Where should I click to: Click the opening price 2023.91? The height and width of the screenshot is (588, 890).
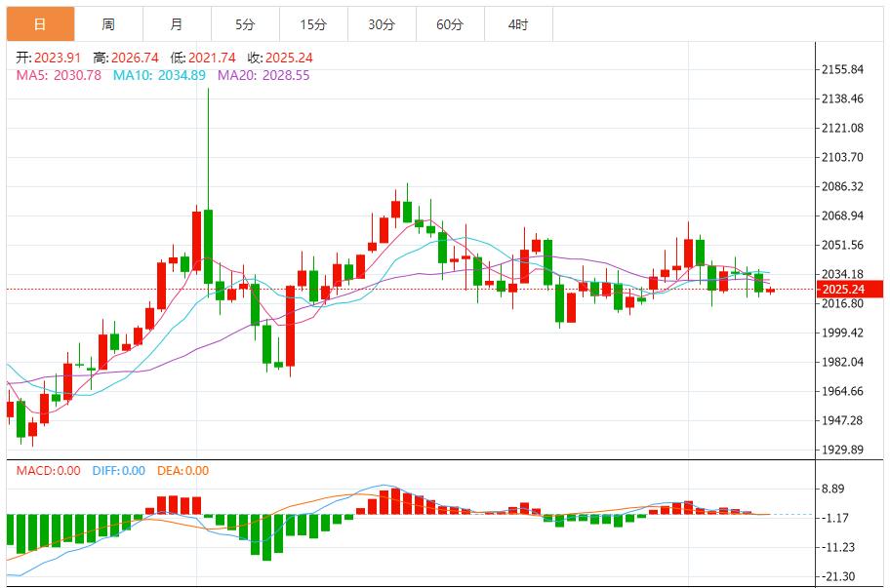(x=58, y=58)
